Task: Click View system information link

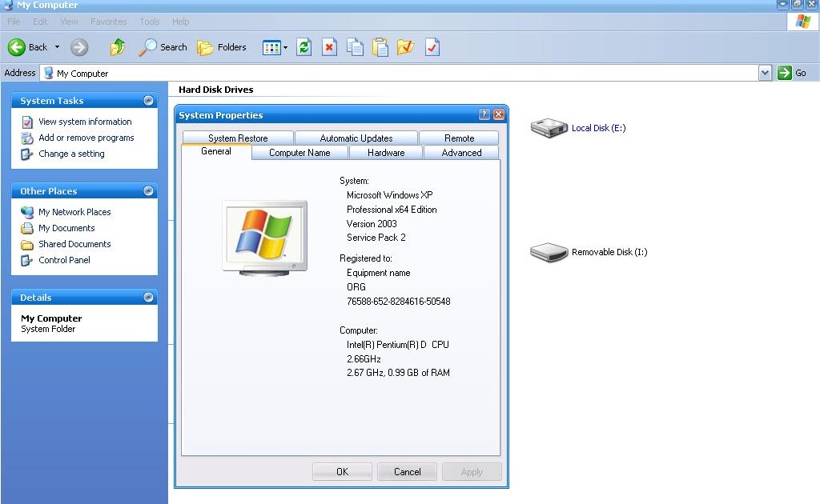Action: (x=85, y=122)
